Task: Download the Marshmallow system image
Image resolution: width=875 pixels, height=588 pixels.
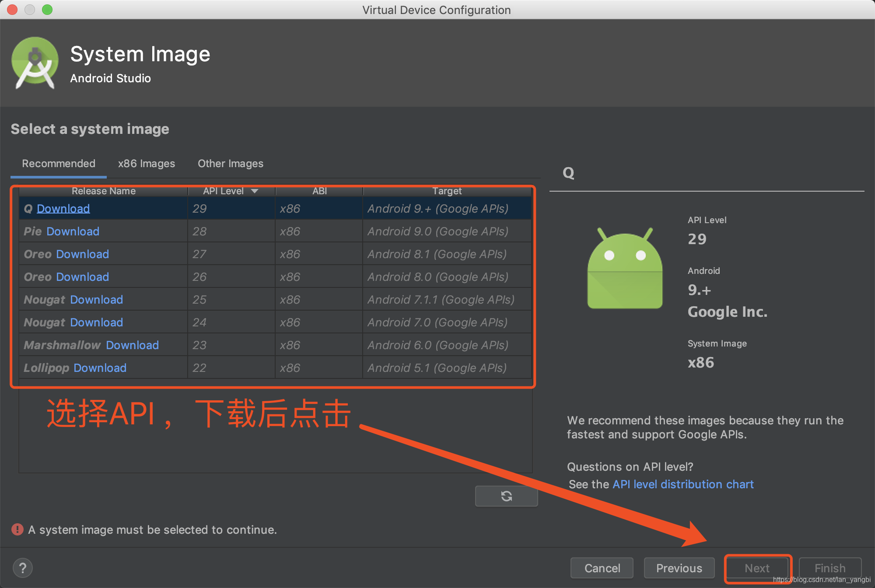Action: click(132, 345)
